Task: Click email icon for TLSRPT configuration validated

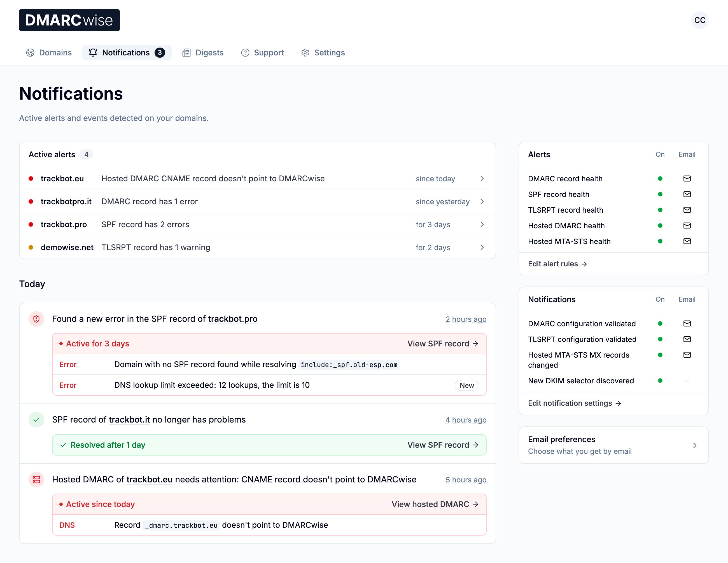Action: tap(687, 339)
